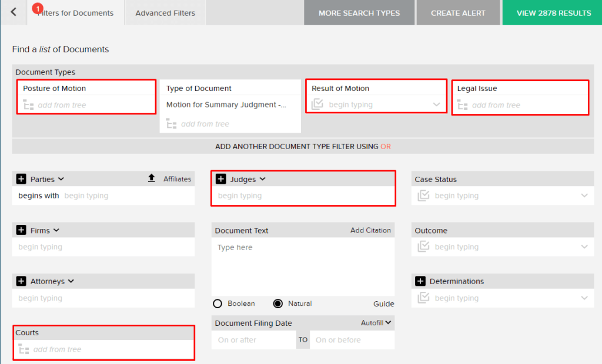Click checklist icon in Determinations field
Image resolution: width=602 pixels, height=364 pixels.
point(423,297)
